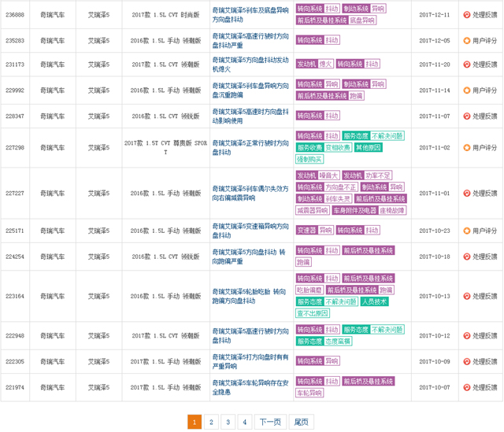Click the 吃胎偏磨 tag in row 223164

(x=309, y=290)
